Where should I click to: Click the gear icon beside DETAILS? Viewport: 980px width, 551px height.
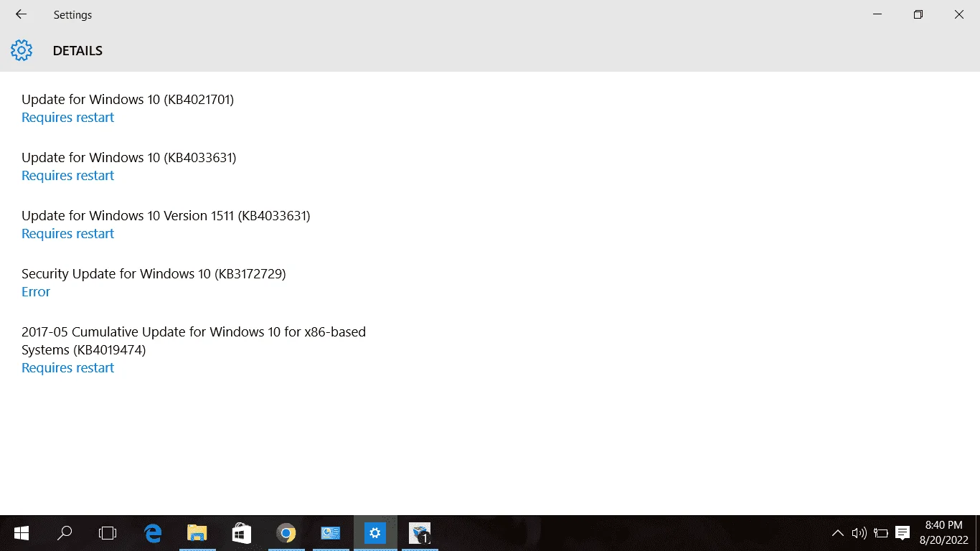[x=22, y=50]
